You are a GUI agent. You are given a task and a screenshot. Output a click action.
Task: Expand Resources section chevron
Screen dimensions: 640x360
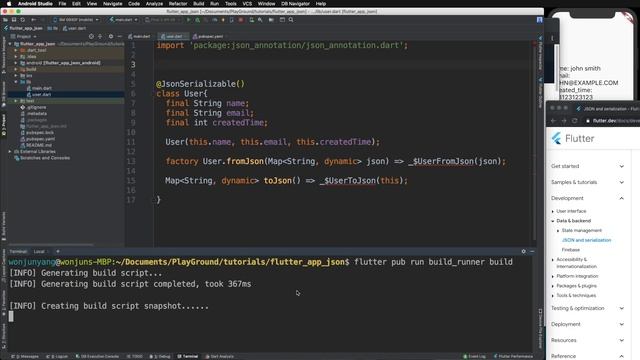point(621,340)
